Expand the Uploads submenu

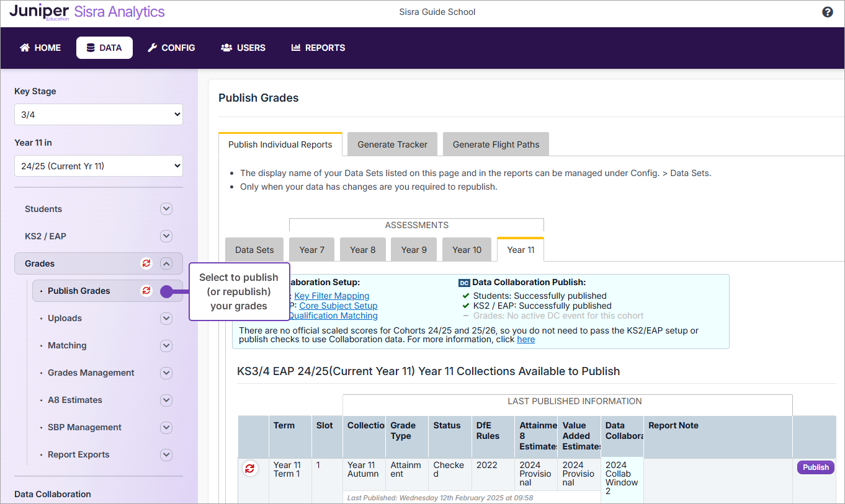pyautogui.click(x=166, y=318)
